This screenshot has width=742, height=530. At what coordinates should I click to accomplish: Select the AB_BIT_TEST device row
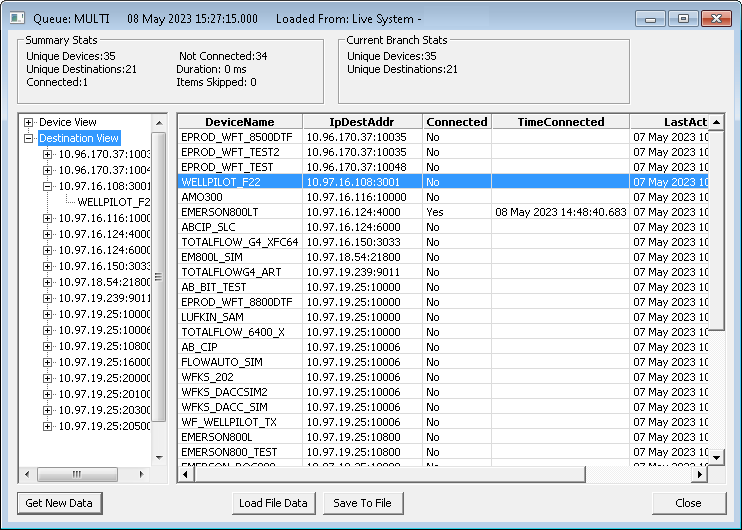(443, 287)
